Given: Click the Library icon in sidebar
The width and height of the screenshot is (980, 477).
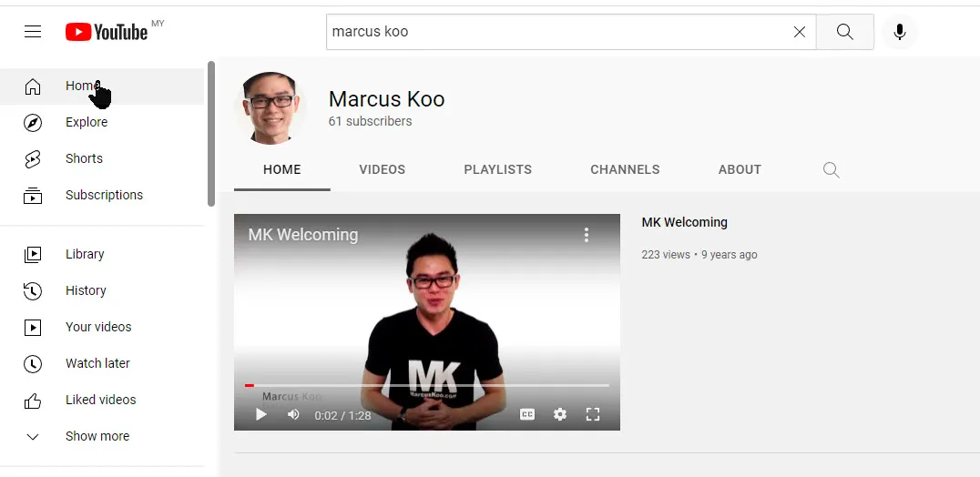Looking at the screenshot, I should (33, 254).
